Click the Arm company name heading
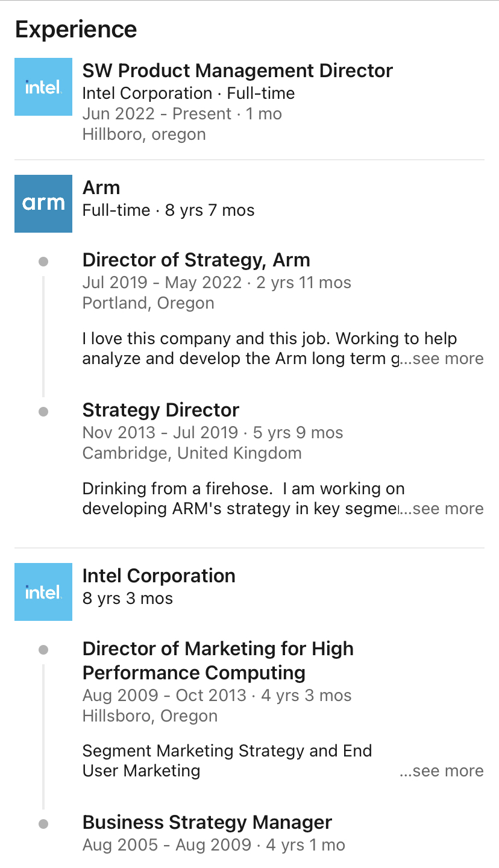The height and width of the screenshot is (868, 499). 101,187
